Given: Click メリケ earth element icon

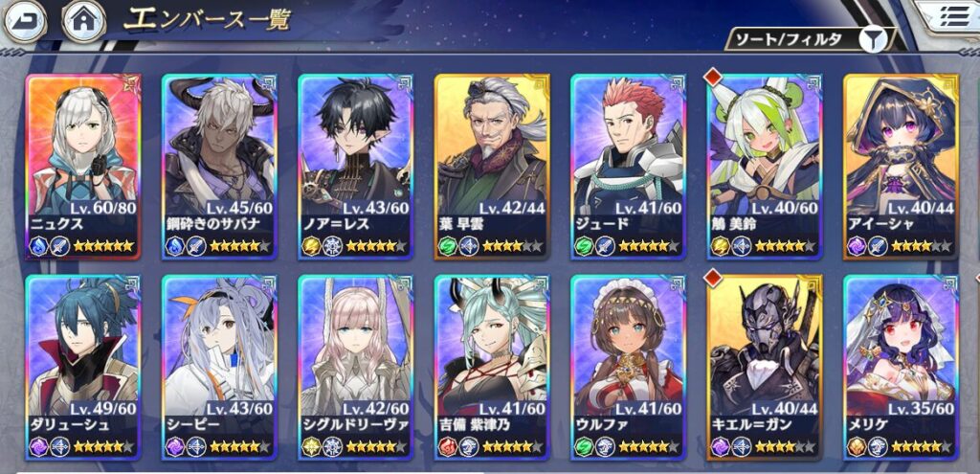Looking at the screenshot, I should point(857,446).
